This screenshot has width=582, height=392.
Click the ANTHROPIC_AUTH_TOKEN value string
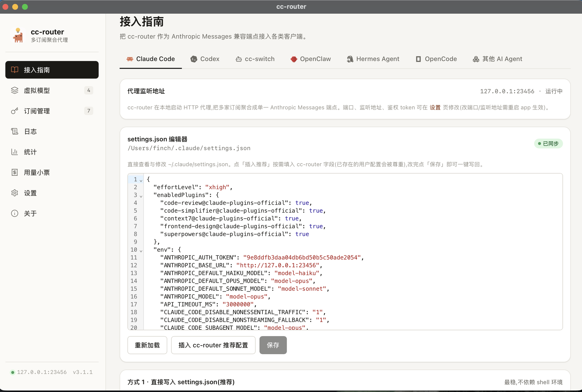tap(302, 258)
